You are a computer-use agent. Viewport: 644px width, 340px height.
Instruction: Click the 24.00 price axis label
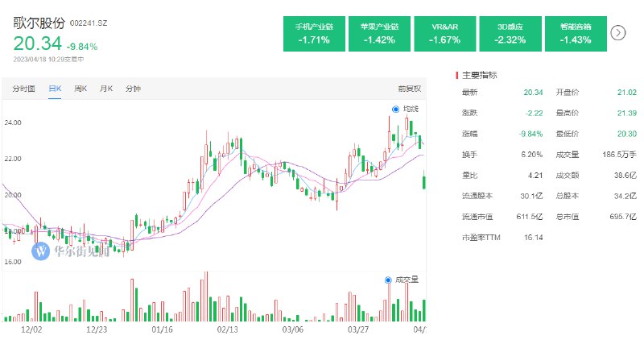coord(13,122)
